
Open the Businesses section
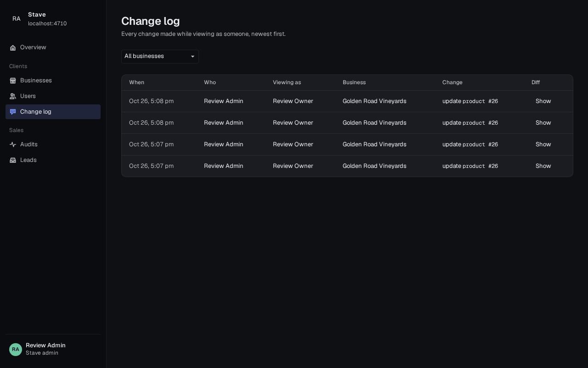53,80
